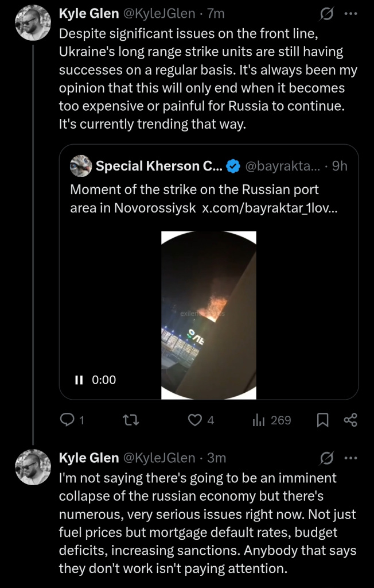Click Grok icon on the second tweet
The image size is (374, 588).
(x=326, y=458)
